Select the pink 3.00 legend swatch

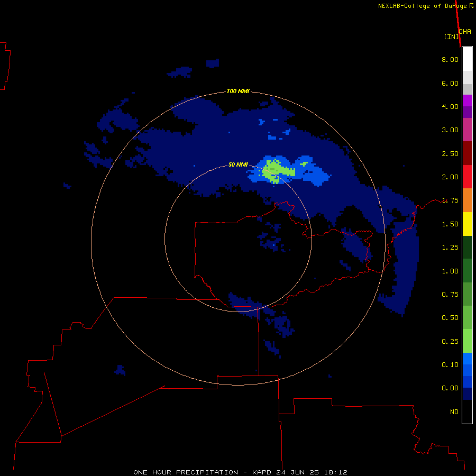(x=467, y=130)
